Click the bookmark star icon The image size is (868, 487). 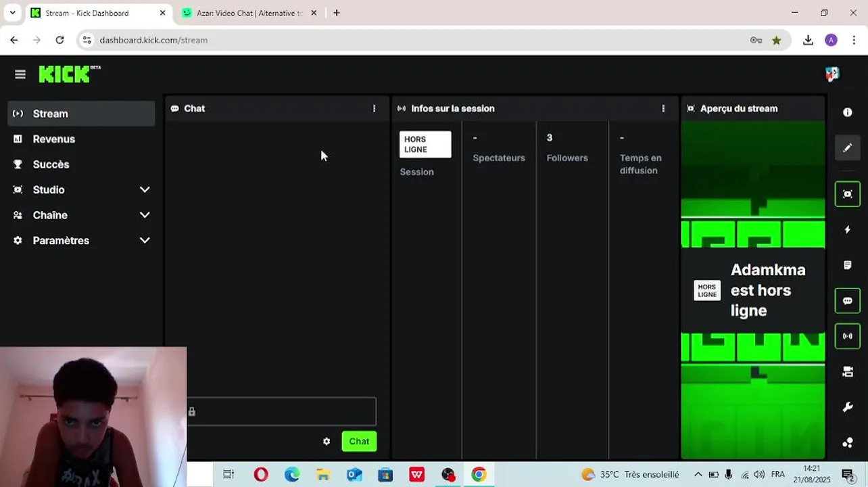coord(777,40)
